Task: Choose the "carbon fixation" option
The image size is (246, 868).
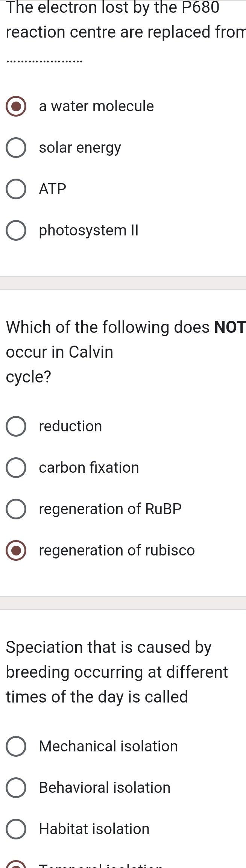Action: tap(16, 467)
